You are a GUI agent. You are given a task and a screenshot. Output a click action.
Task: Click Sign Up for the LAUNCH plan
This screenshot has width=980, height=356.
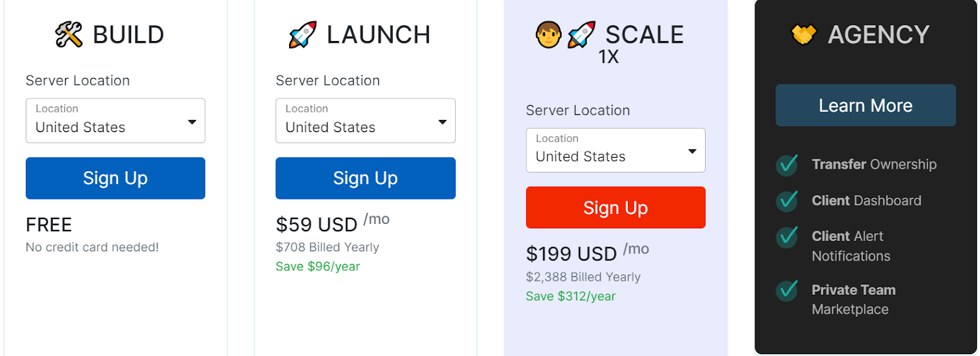pyautogui.click(x=365, y=178)
